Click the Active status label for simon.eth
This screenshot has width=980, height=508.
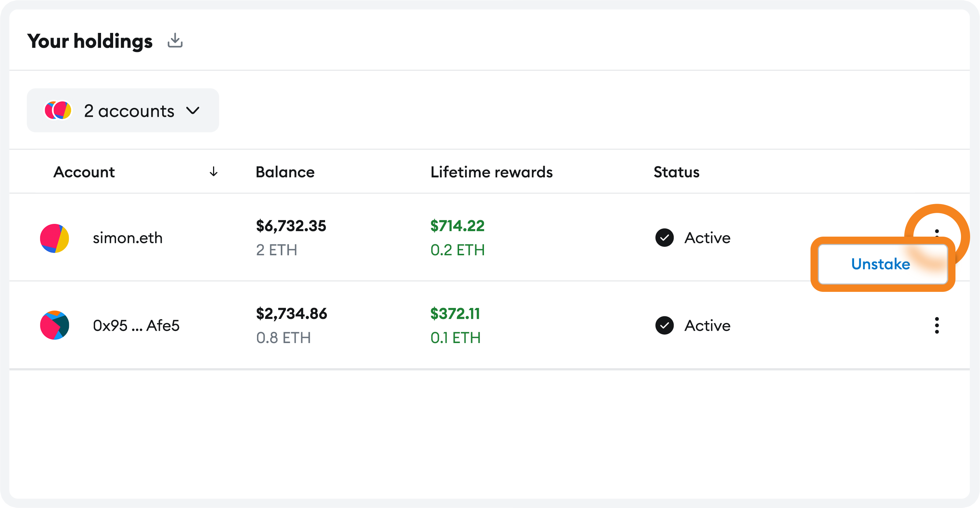pos(707,238)
